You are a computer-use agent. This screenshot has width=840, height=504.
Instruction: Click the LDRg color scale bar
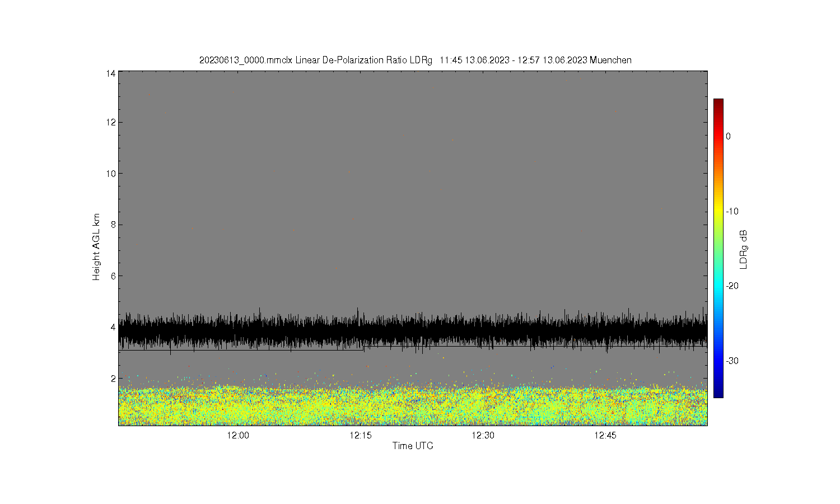click(718, 248)
